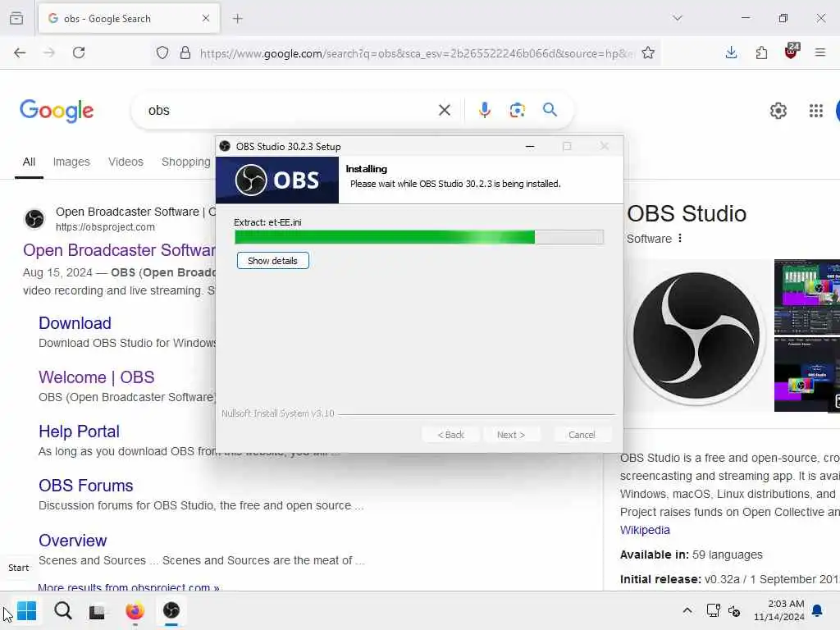Open the Welcome | OBS sitelink
Viewport: 840px width, 630px height.
pyautogui.click(x=97, y=377)
